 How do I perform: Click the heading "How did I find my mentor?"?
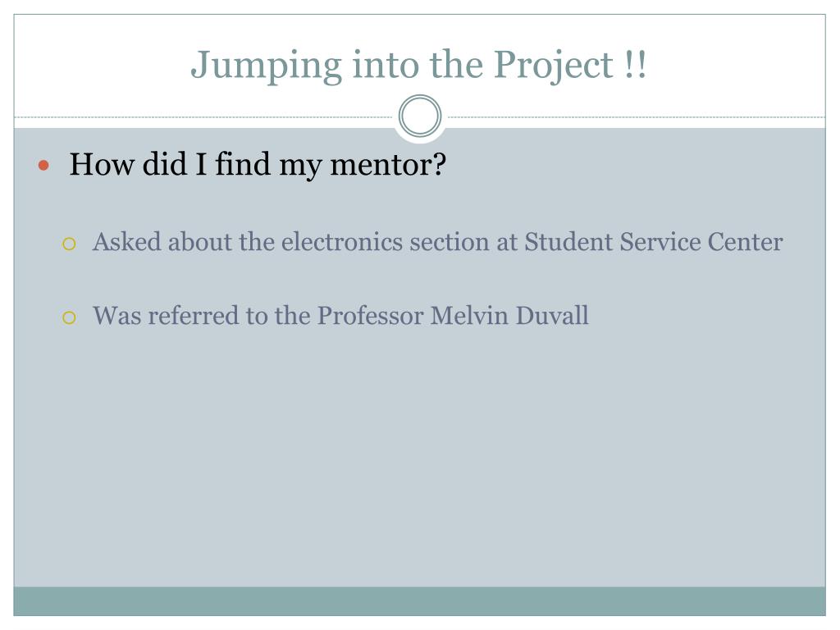coord(258,164)
